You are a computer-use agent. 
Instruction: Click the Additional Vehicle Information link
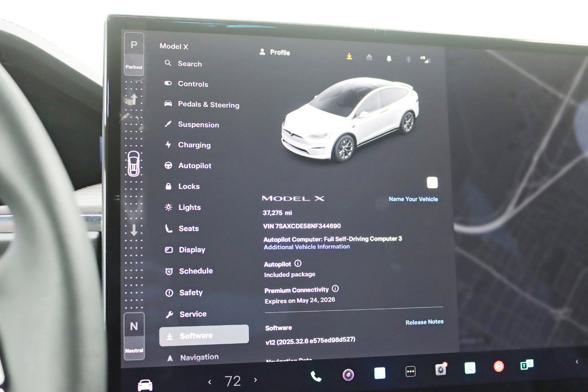click(306, 247)
